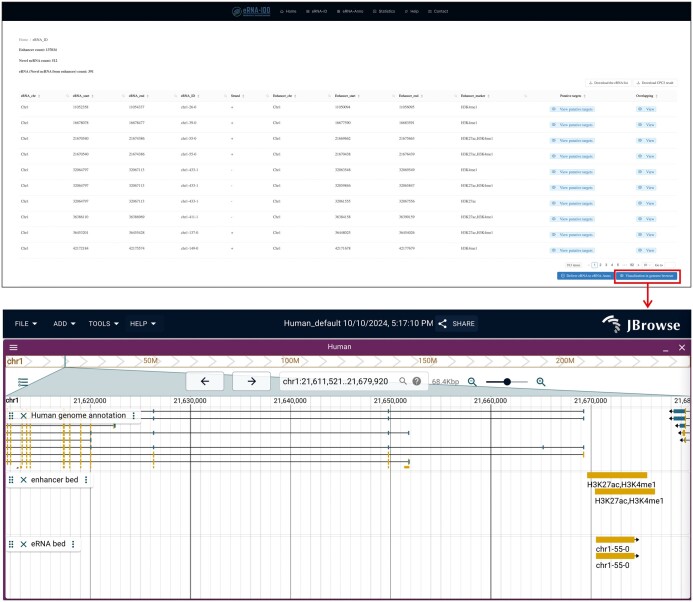
Task: Open the ADD dropdown menu
Action: [64, 324]
